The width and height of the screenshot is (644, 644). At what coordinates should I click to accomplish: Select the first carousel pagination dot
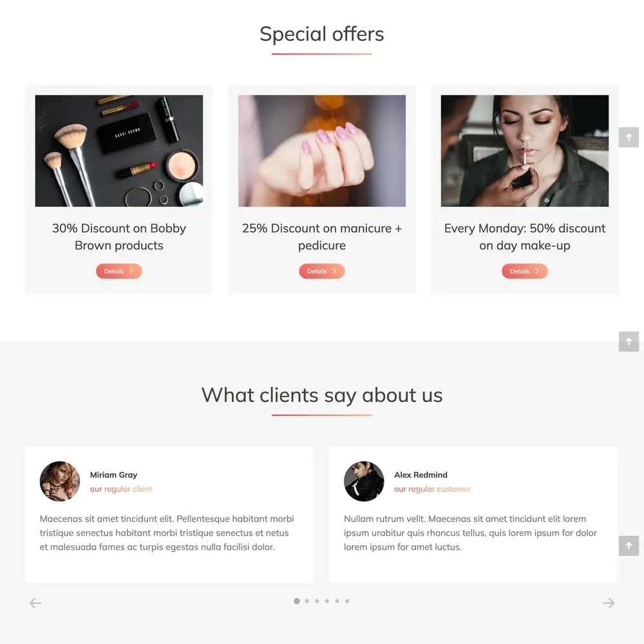tap(296, 601)
